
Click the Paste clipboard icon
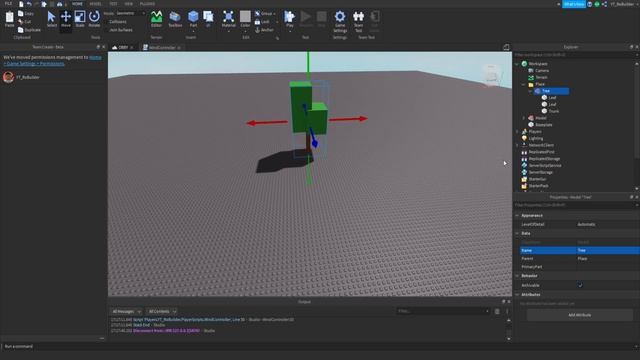coord(9,17)
